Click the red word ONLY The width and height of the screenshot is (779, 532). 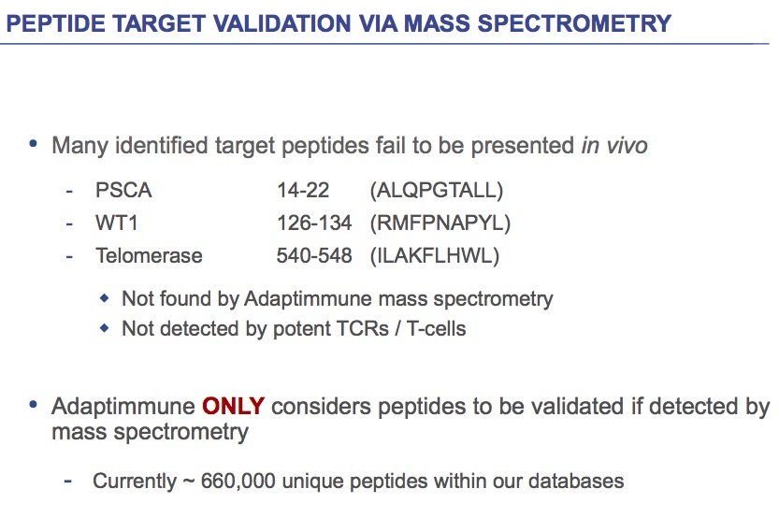pyautogui.click(x=234, y=407)
